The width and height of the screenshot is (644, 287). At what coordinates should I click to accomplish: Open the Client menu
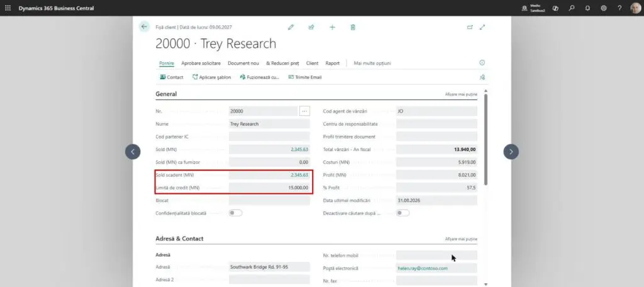(x=312, y=64)
